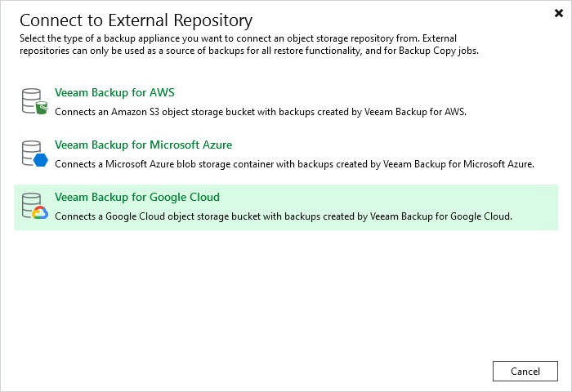The height and width of the screenshot is (392, 572).
Task: Select Veeam Backup for Google Cloud title
Action: pos(137,198)
